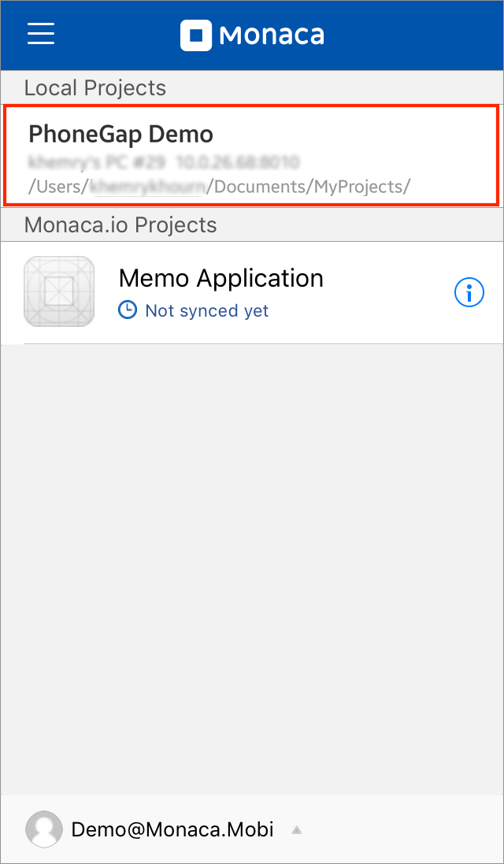Screen dimensions: 504x864
Task: Click the blurred host and IP line
Action: click(164, 163)
